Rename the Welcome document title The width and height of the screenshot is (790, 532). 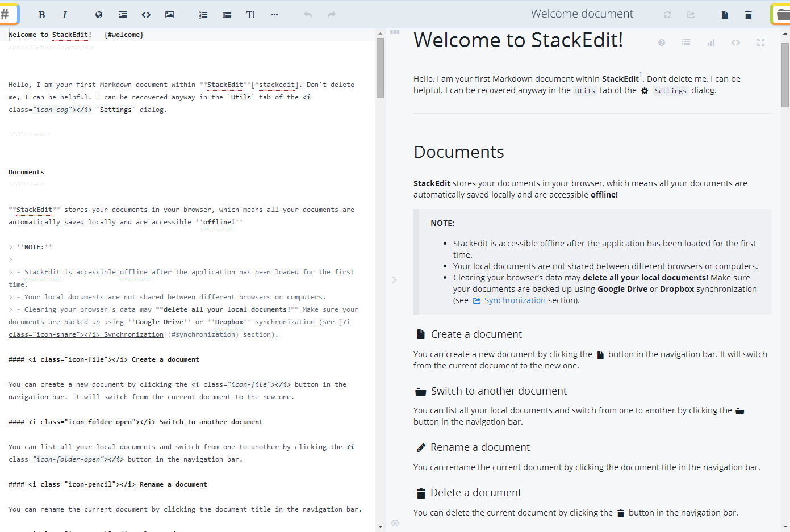tap(582, 14)
